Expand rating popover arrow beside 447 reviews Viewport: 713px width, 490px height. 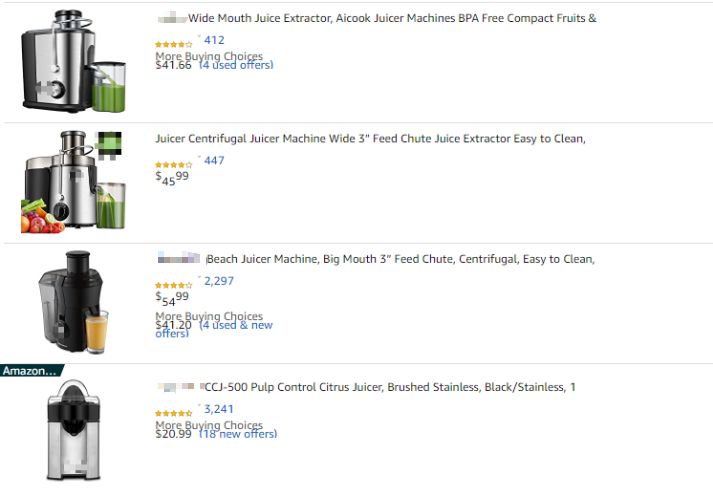point(199,158)
